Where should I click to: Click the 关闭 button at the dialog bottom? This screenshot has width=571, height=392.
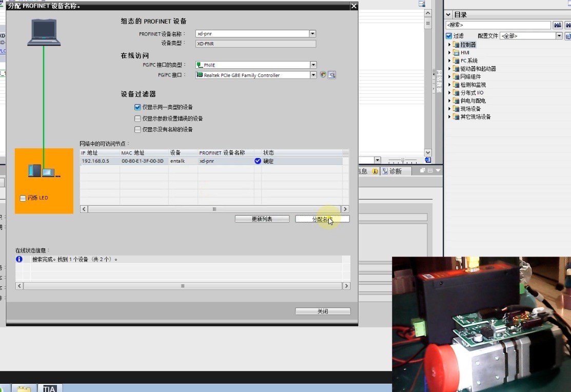pos(323,311)
